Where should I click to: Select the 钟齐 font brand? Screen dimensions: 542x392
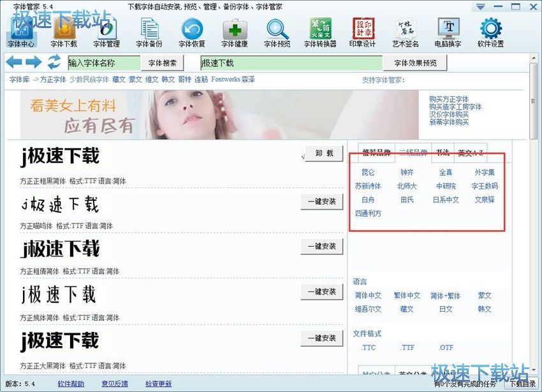407,172
